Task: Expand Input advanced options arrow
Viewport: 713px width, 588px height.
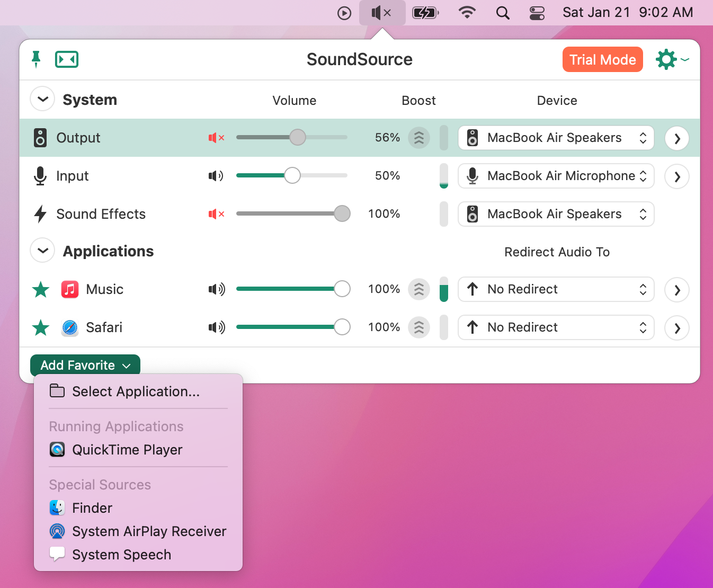Action: [677, 176]
